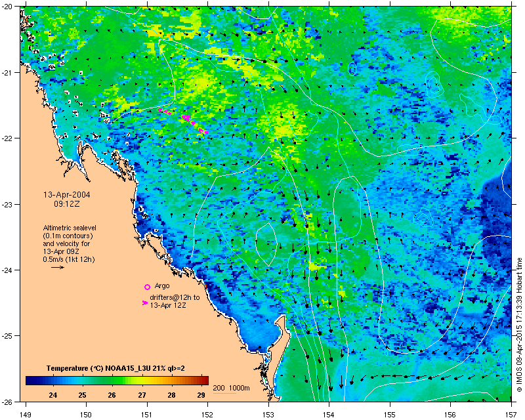
Task: Click the '-26' latitude axis label
Action: [x=7, y=401]
